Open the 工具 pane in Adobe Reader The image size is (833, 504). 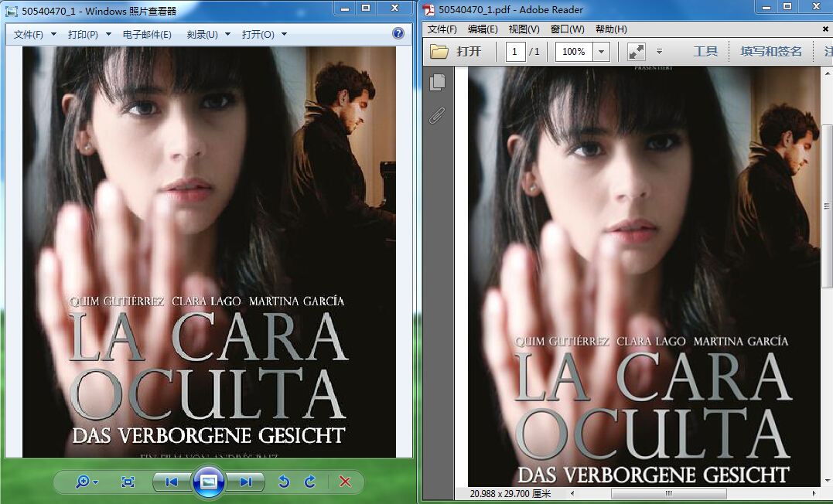705,52
